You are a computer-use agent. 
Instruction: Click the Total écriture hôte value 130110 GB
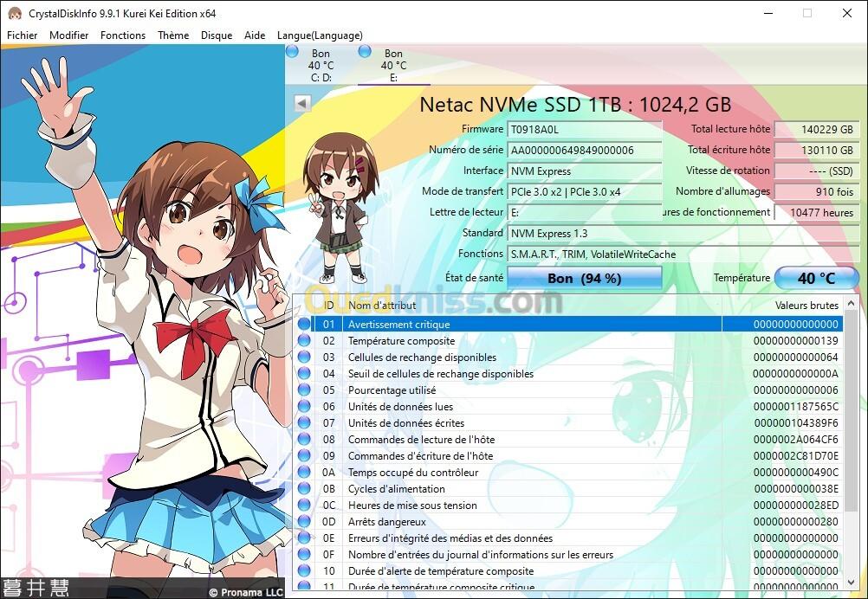click(x=817, y=150)
